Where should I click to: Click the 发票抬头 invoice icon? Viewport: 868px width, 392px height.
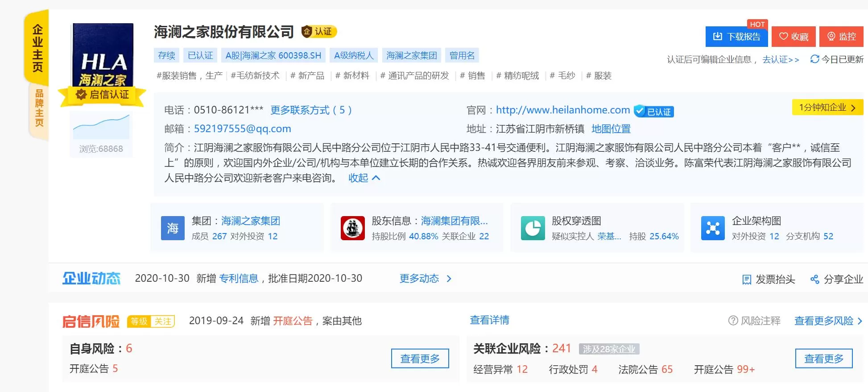(x=747, y=279)
